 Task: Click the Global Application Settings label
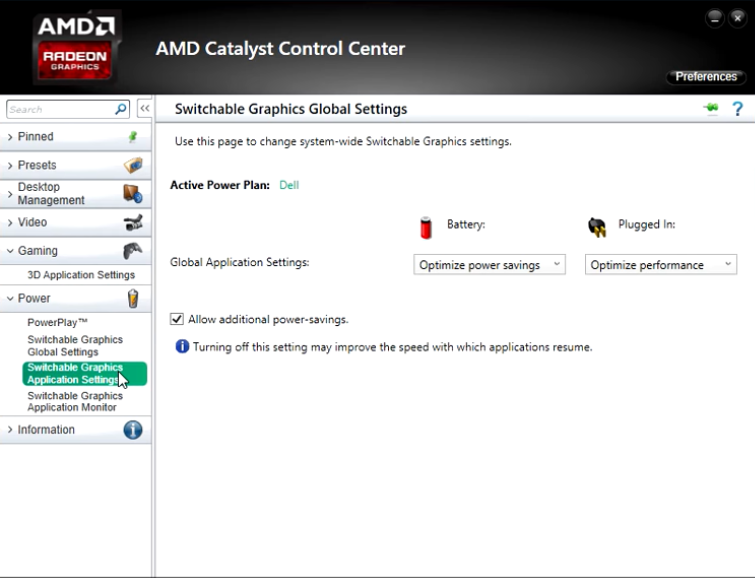239,262
